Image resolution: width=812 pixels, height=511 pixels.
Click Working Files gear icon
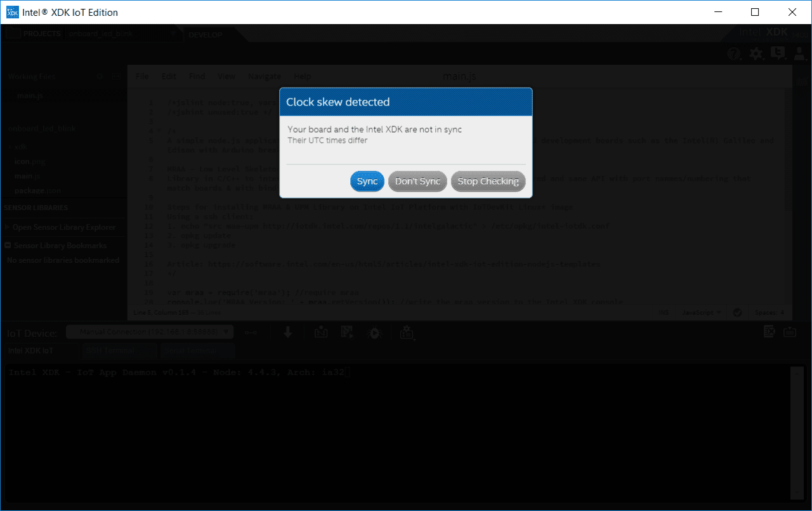(x=100, y=76)
